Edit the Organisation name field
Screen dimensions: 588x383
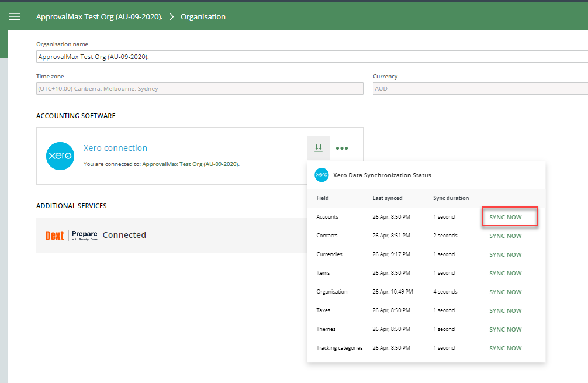coord(312,57)
